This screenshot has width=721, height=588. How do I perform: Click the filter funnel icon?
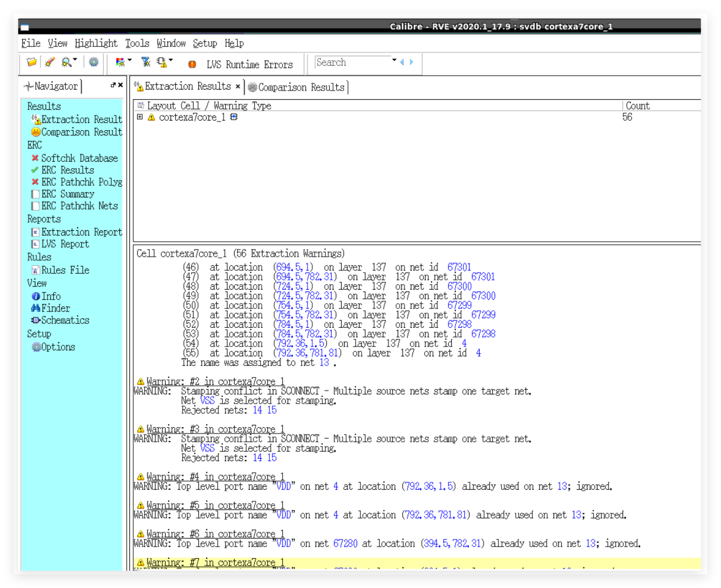tap(146, 62)
